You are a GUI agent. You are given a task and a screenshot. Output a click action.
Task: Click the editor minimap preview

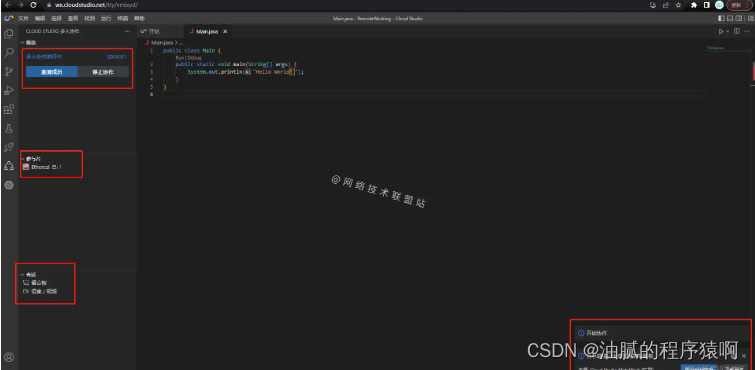pos(728,48)
